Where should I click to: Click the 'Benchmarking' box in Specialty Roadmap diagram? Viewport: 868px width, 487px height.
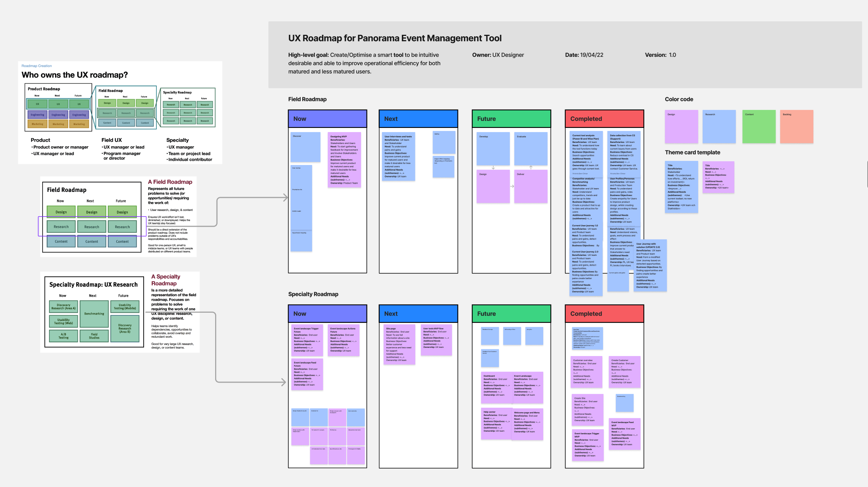coord(94,314)
